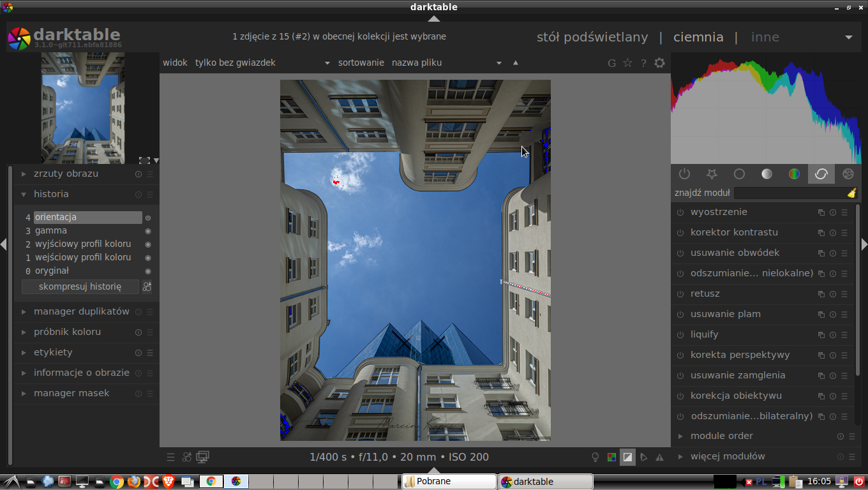Switch on the liquify module

click(x=680, y=335)
